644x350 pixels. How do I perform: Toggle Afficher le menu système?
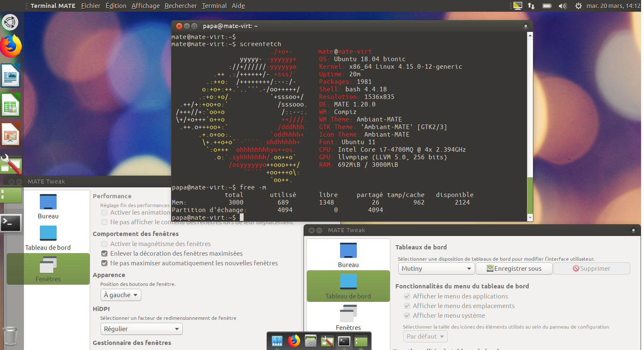[407, 316]
